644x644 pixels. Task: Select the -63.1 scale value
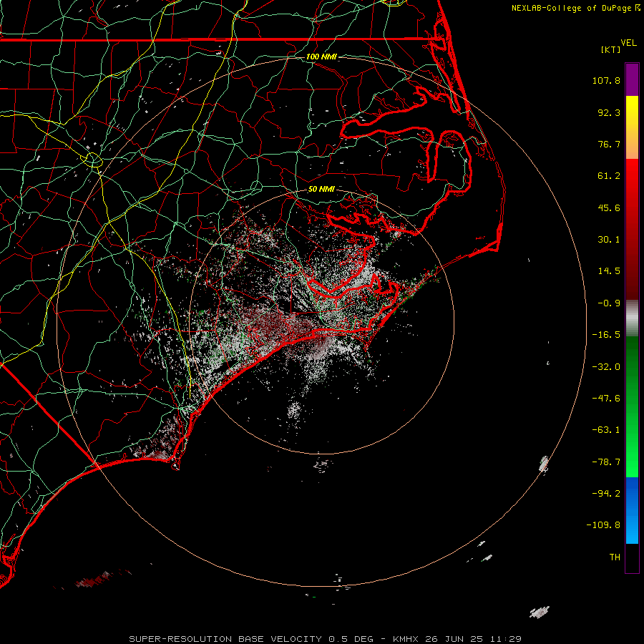(x=606, y=430)
